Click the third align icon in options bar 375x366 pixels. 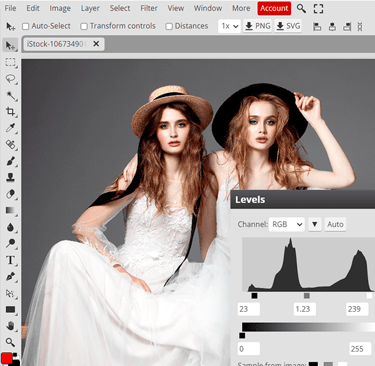pos(347,27)
